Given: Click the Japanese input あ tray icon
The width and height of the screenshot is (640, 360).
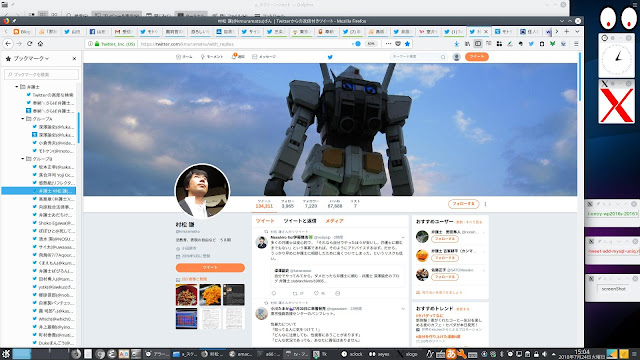Looking at the screenshot, I should [x=451, y=354].
